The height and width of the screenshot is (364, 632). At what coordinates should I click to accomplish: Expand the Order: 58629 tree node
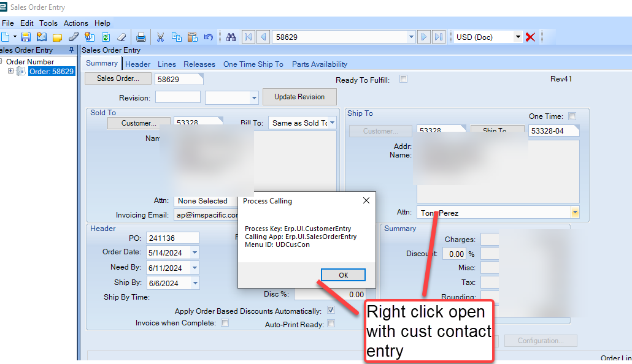(10, 71)
